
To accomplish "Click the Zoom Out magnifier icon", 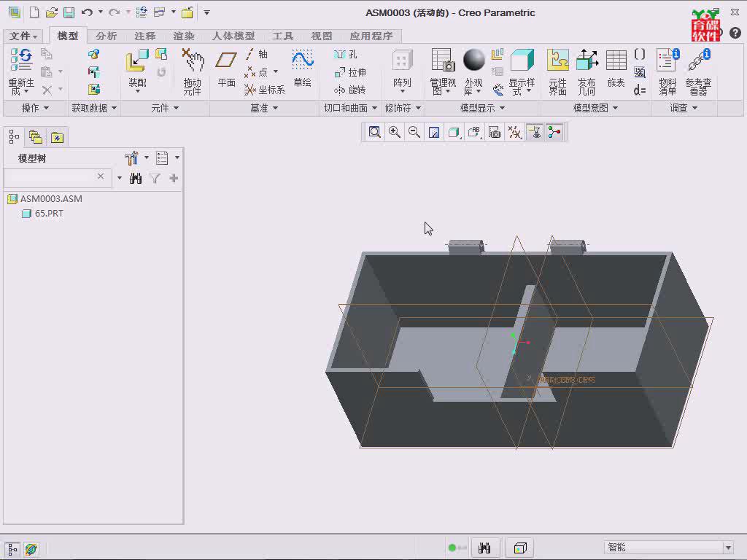I will coord(414,132).
